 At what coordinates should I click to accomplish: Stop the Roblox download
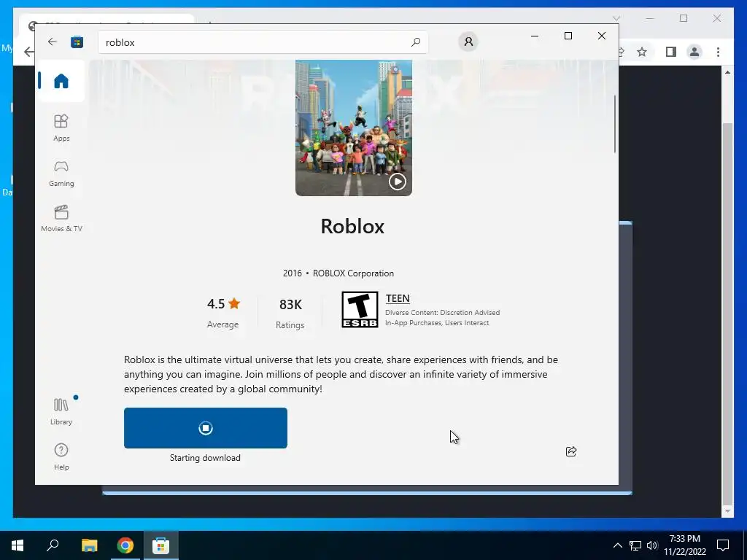(205, 427)
